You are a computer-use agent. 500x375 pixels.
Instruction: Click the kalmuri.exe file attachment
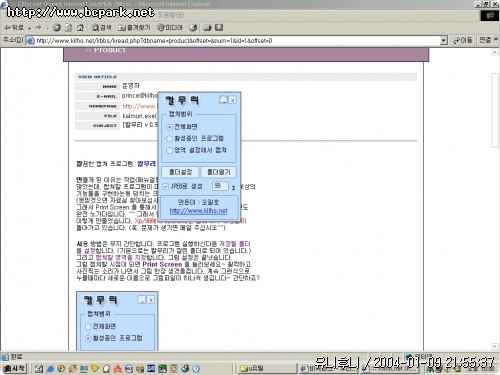(140, 116)
